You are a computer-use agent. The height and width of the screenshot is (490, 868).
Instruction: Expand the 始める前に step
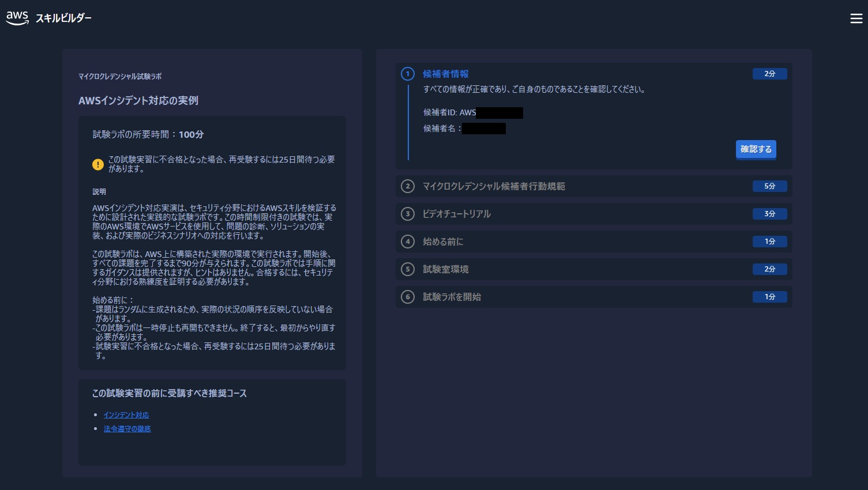coord(593,242)
